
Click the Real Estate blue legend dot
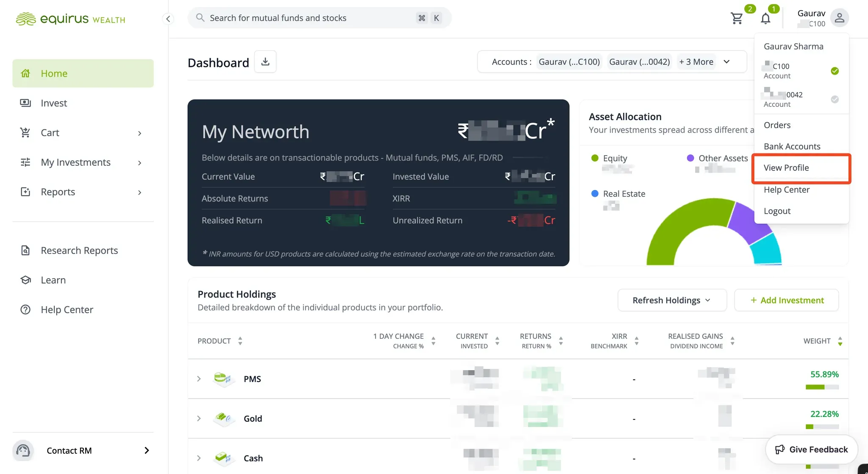(x=595, y=194)
